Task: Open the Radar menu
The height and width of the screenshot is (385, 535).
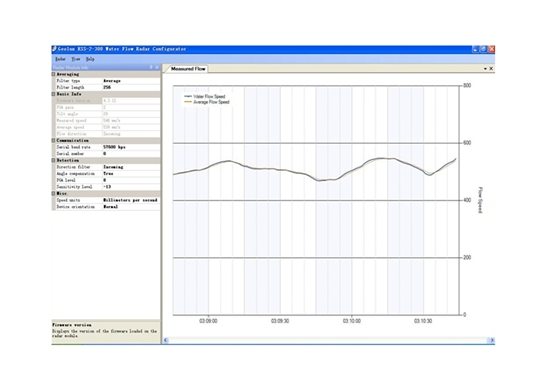Action: tap(60, 59)
